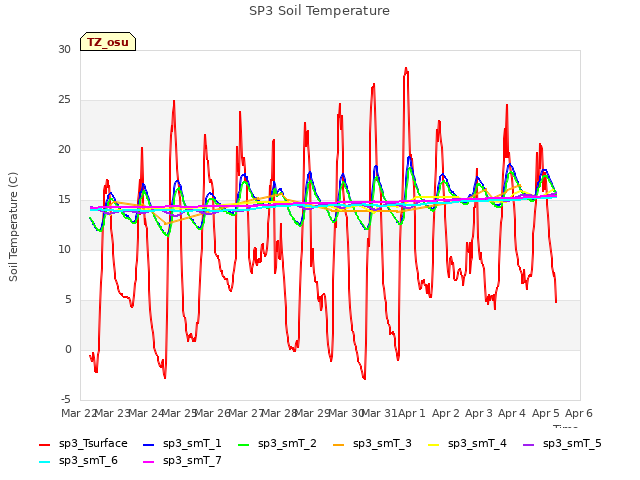Toggle sp3_smT_2 legend entry
The height and width of the screenshot is (480, 640).
(x=277, y=444)
